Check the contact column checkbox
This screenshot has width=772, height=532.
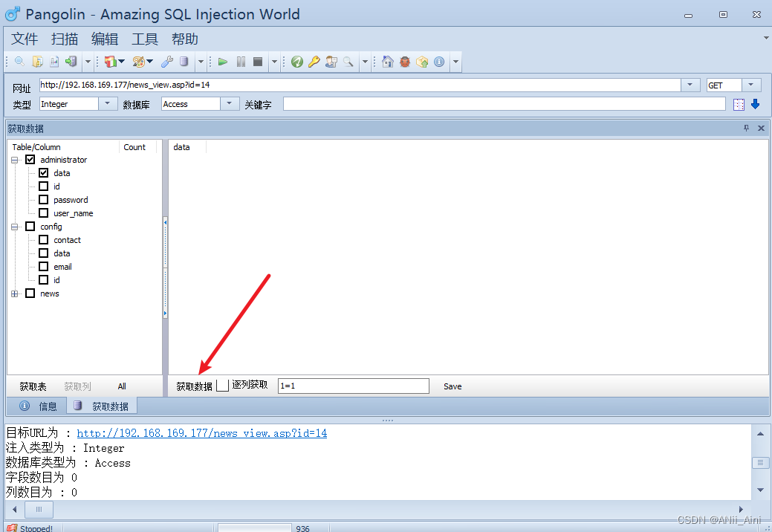coord(43,240)
